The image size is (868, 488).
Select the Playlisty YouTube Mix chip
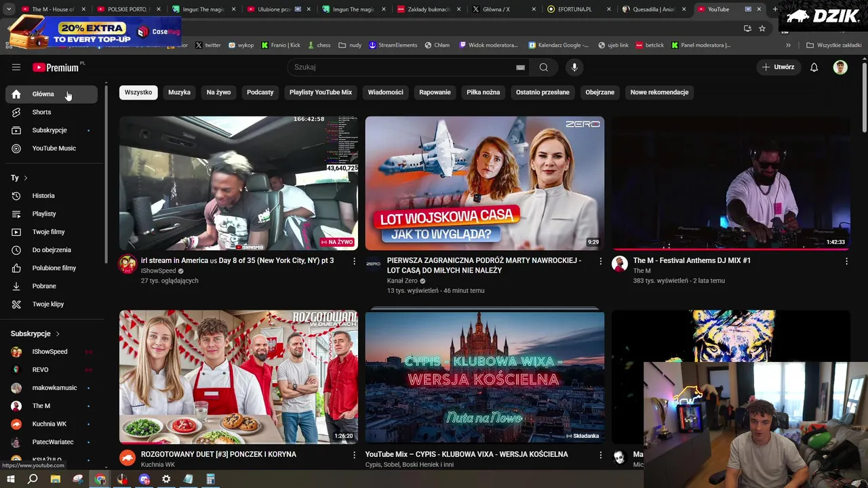[x=321, y=92]
